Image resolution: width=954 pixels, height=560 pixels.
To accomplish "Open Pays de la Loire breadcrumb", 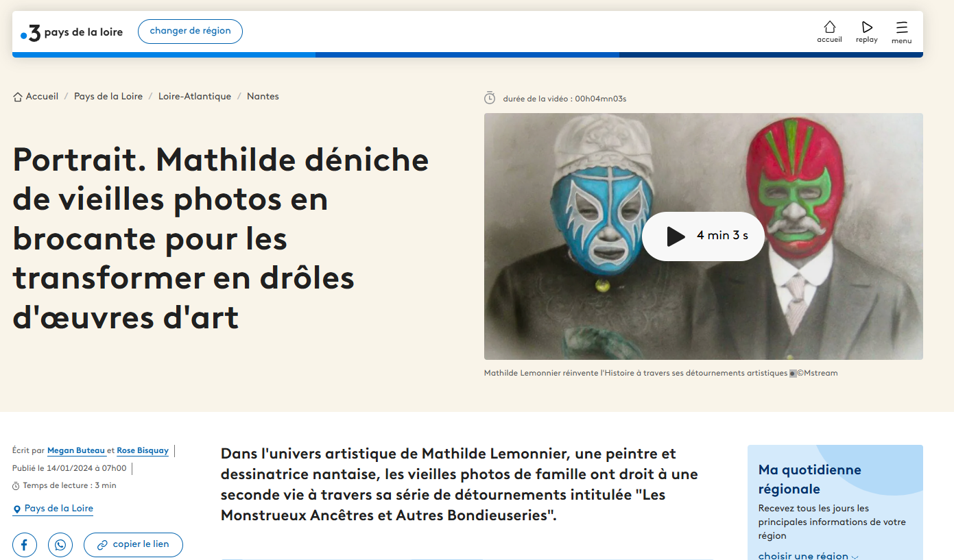I will coord(108,97).
